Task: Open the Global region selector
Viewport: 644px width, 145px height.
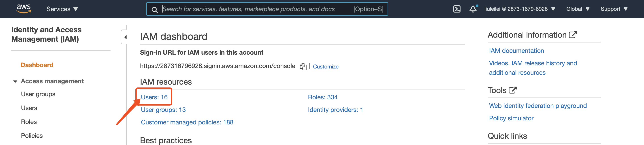Action: click(578, 9)
